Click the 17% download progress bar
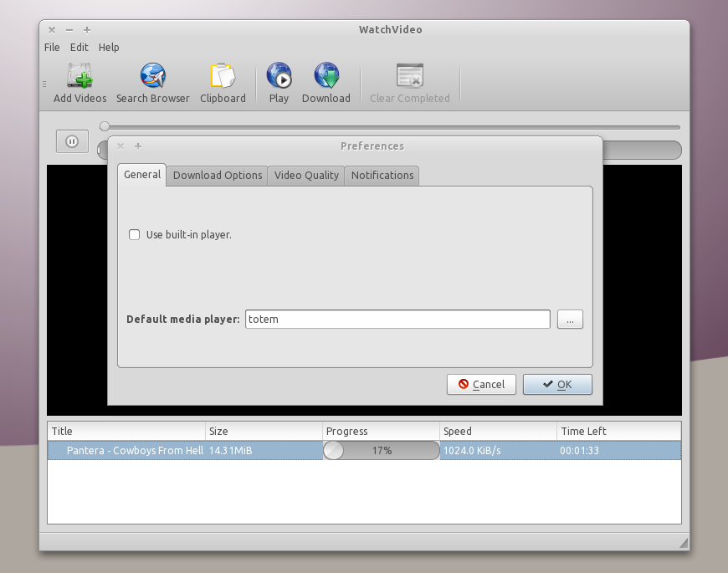The image size is (728, 573). (382, 451)
